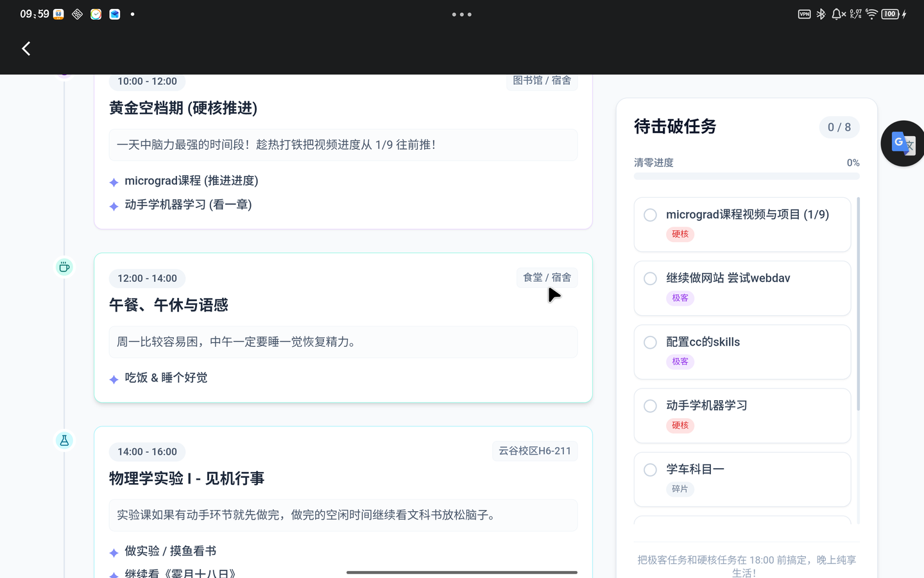
Task: Click the note 周一比较容易困，中午一定要睡一觉恢复精力。
Action: tap(343, 342)
